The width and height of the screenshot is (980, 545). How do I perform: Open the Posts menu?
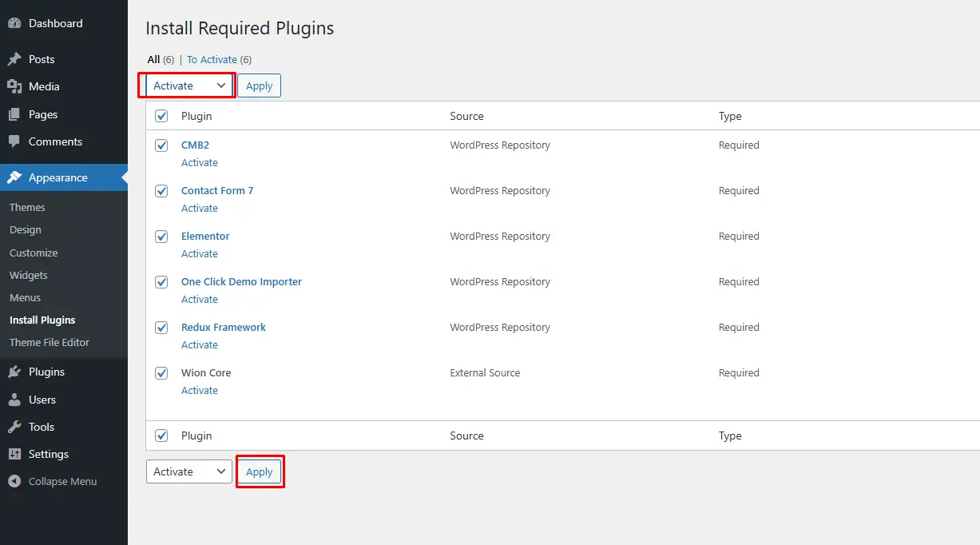(64, 59)
